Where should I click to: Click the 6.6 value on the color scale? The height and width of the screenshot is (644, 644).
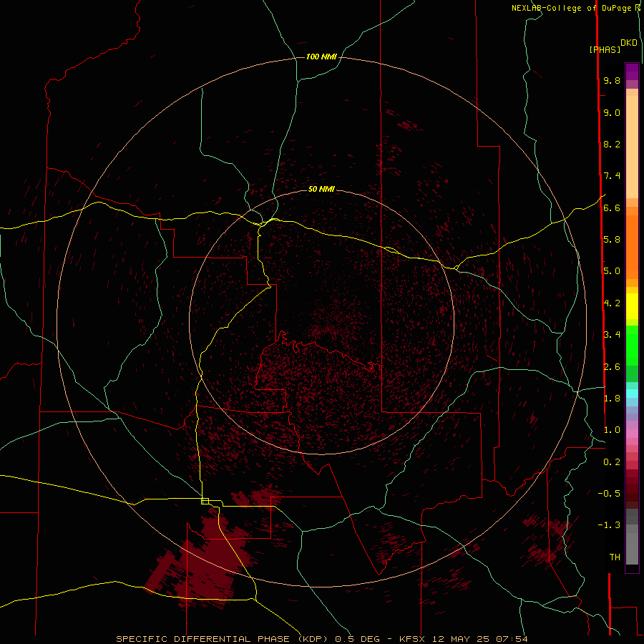(612, 208)
